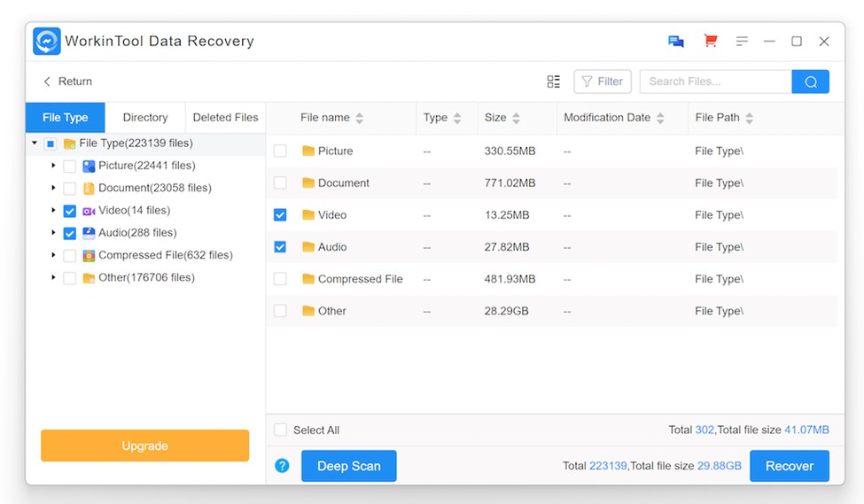Open the Filter options
This screenshot has height=504, width=864.
[x=603, y=81]
